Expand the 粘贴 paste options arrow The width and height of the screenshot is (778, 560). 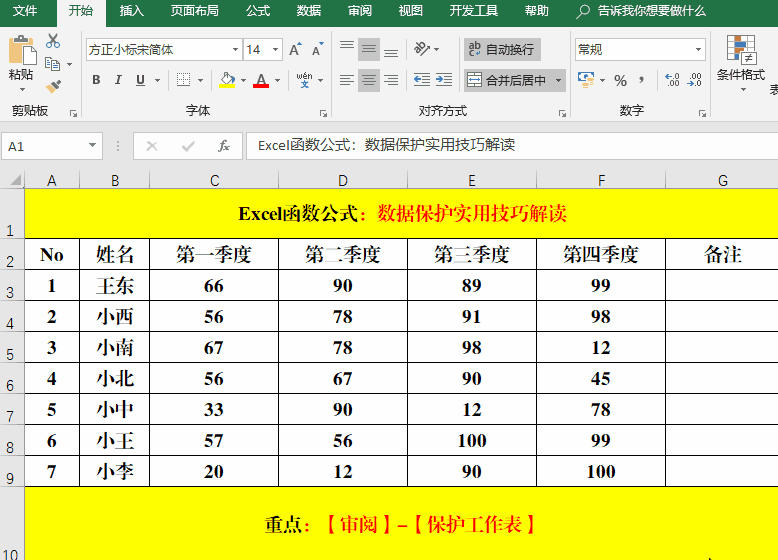click(x=22, y=89)
